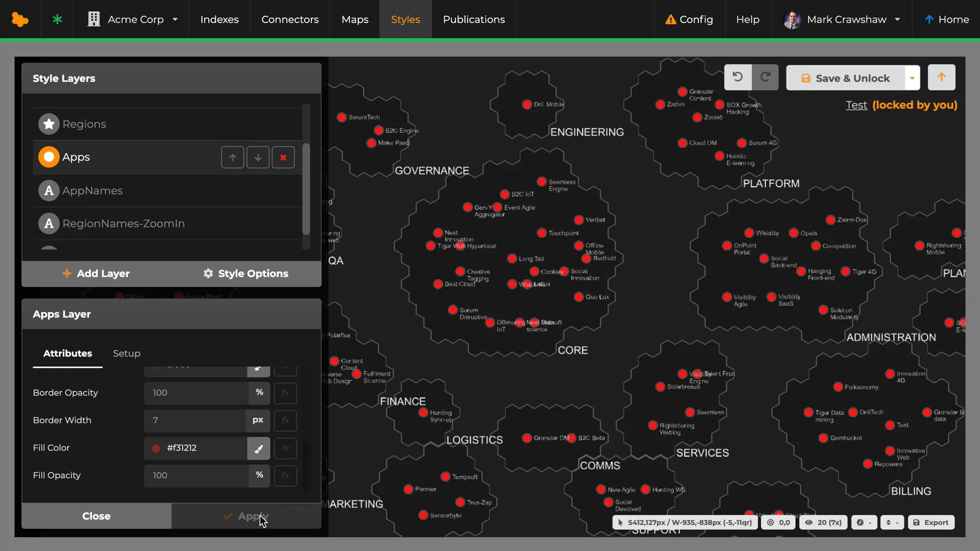Click the orange app logo icon
Screen dimensions: 980x551
(x=20, y=19)
